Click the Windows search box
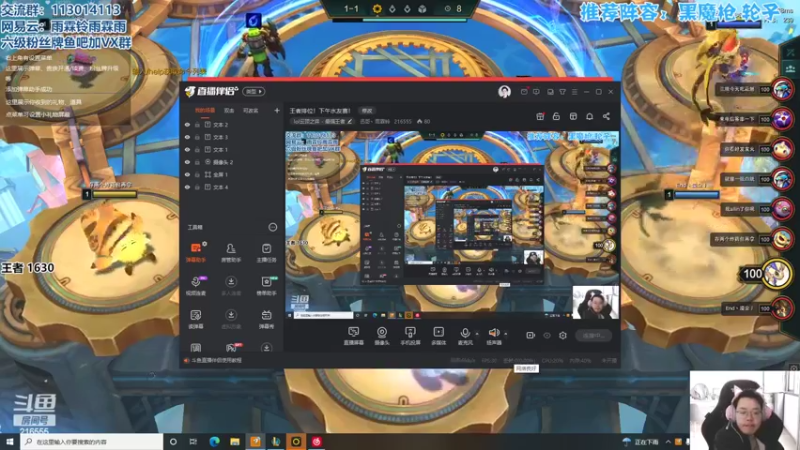The height and width of the screenshot is (450, 800). coord(92,442)
